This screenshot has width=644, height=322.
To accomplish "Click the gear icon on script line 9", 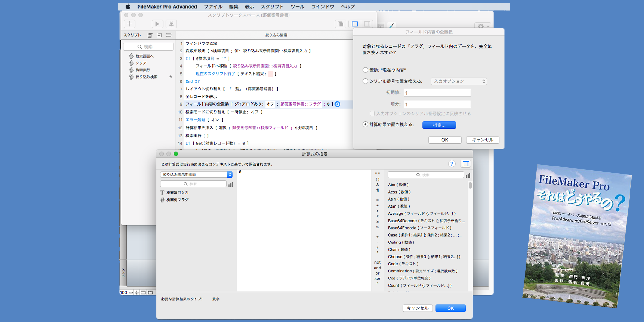I will 337,104.
